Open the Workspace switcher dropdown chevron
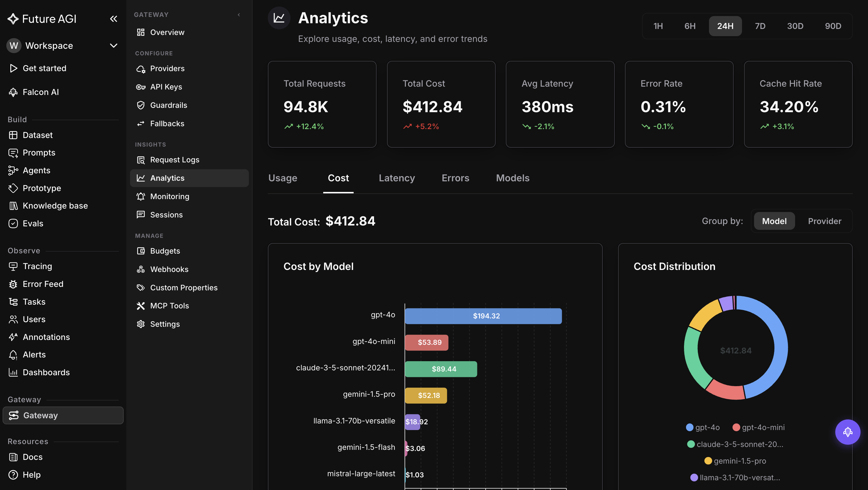Screen dimensions: 868x490 point(114,45)
